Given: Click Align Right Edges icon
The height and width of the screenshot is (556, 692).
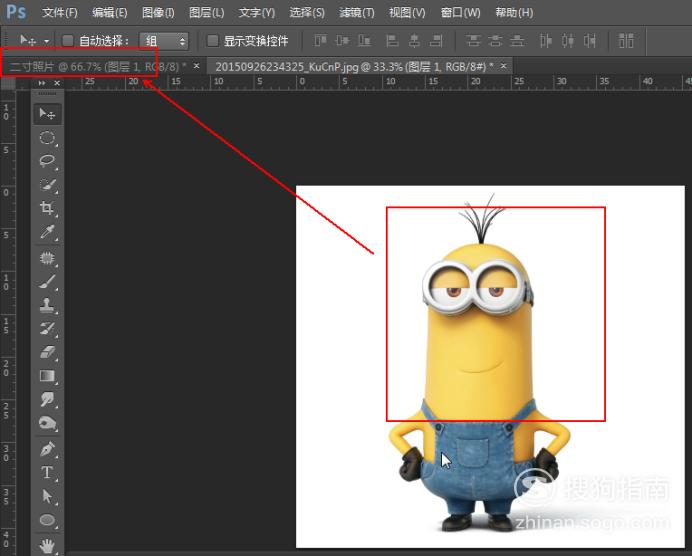Looking at the screenshot, I should pyautogui.click(x=436, y=41).
